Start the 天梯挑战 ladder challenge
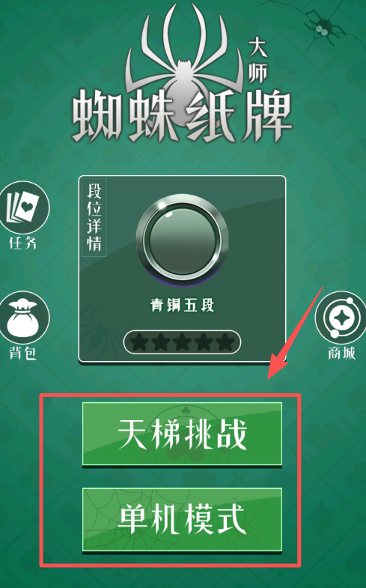This screenshot has height=588, width=366. point(182,434)
